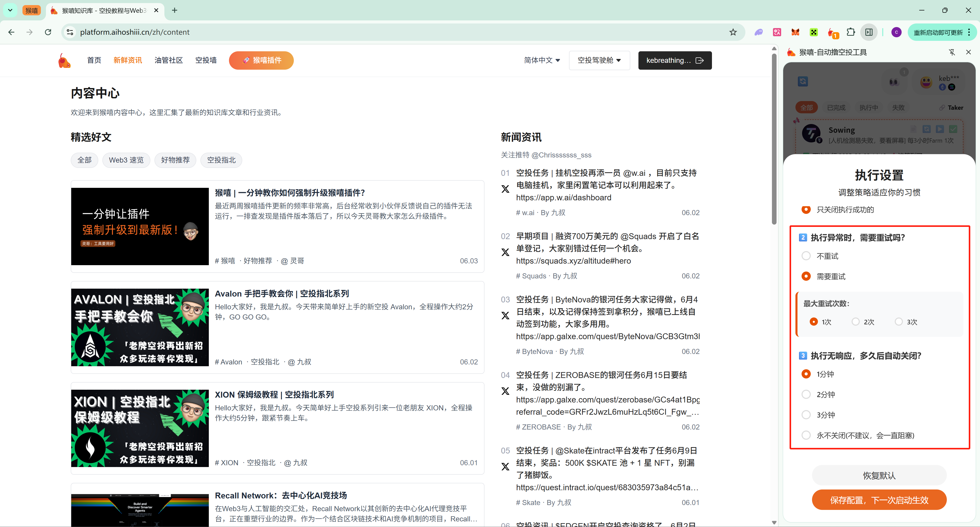
Task: View site information icon in address bar
Action: [70, 32]
